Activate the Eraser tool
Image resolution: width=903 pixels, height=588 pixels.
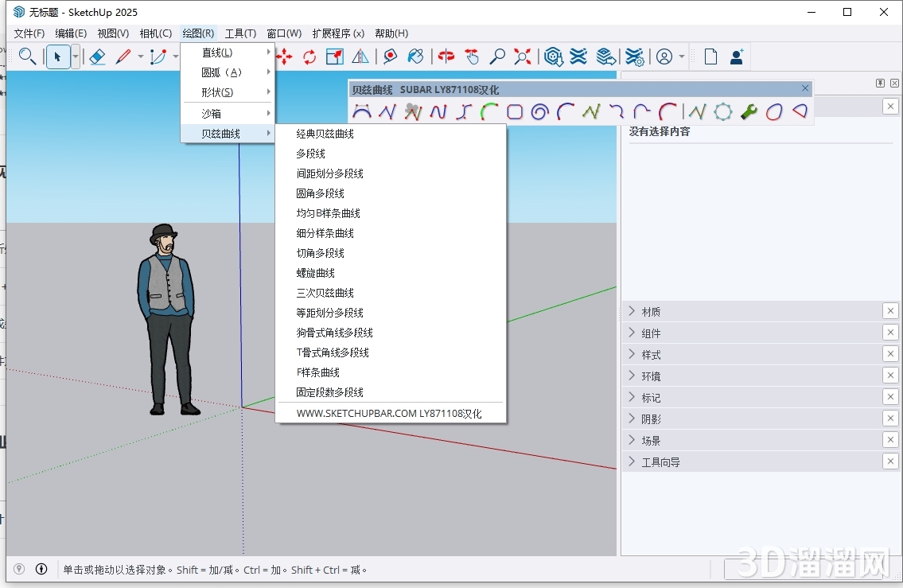(x=98, y=56)
